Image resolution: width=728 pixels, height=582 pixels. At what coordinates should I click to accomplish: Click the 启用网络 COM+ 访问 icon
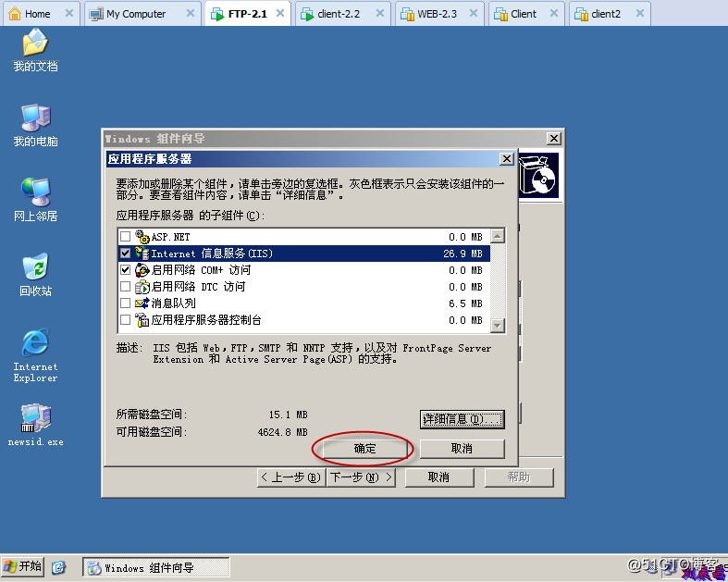(x=142, y=270)
